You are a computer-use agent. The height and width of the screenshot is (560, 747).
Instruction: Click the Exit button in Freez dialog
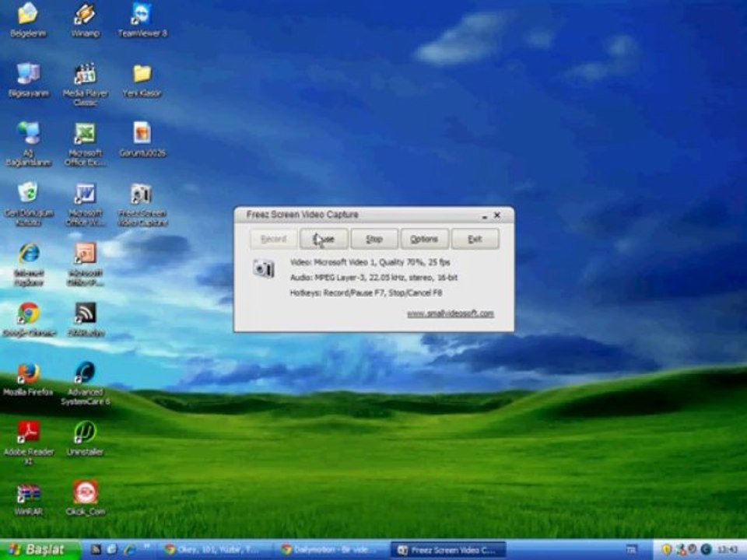[x=475, y=239]
